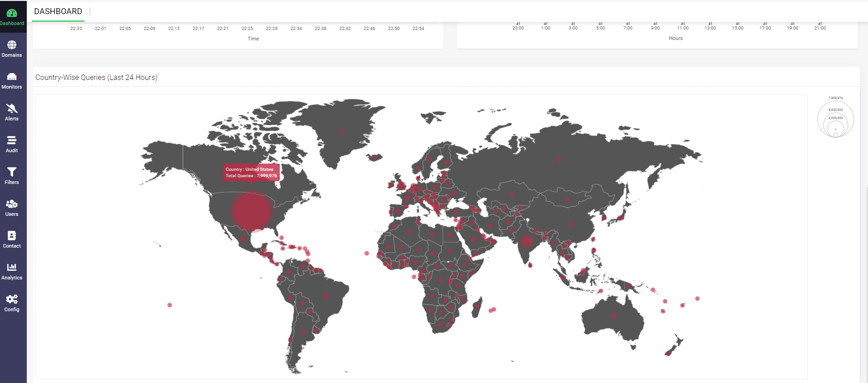Click the Russia marker dot

coord(559,159)
